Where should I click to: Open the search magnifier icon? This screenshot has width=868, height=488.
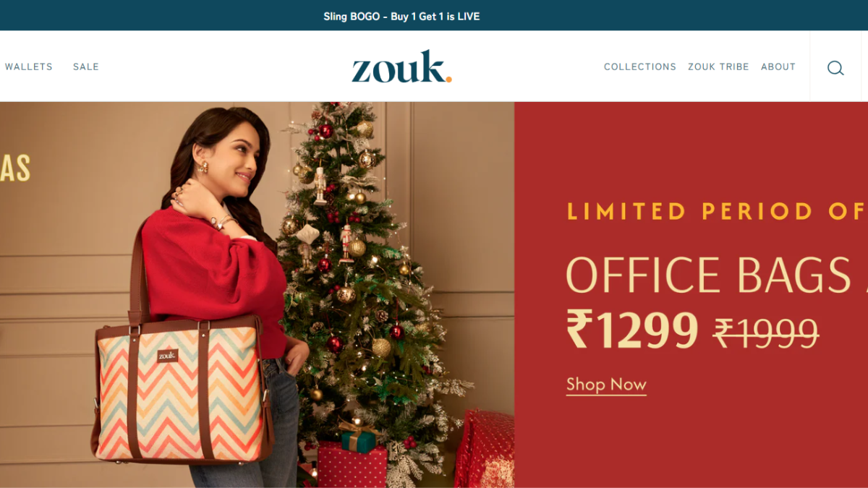[835, 68]
